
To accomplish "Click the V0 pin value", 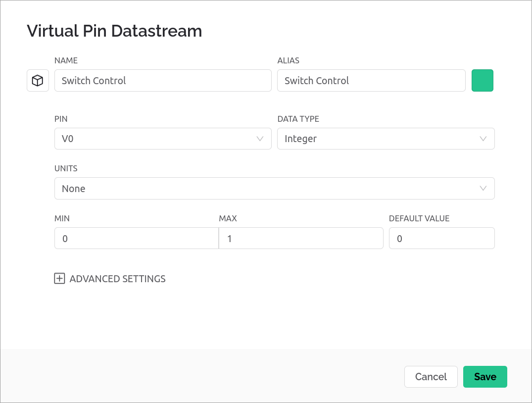I will 67,139.
